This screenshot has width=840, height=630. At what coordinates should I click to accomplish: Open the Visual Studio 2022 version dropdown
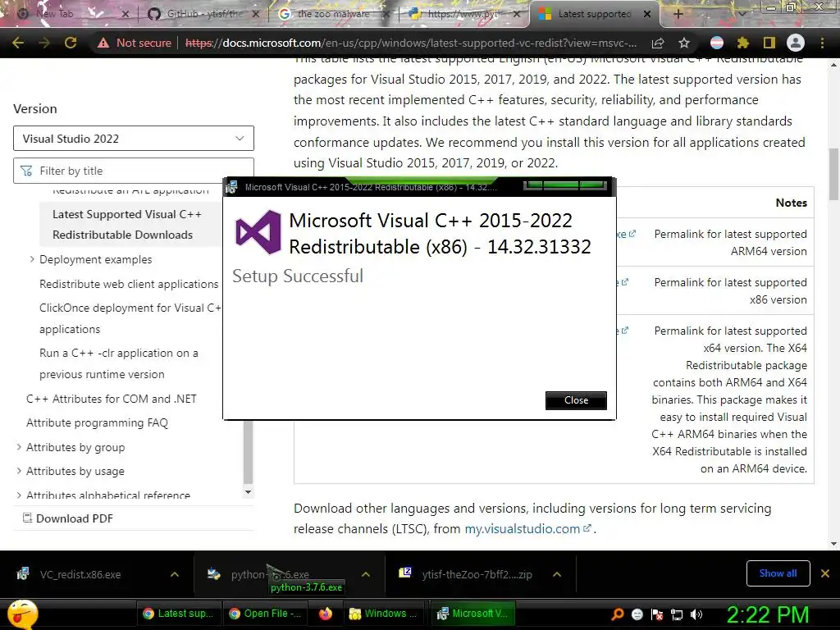(134, 138)
